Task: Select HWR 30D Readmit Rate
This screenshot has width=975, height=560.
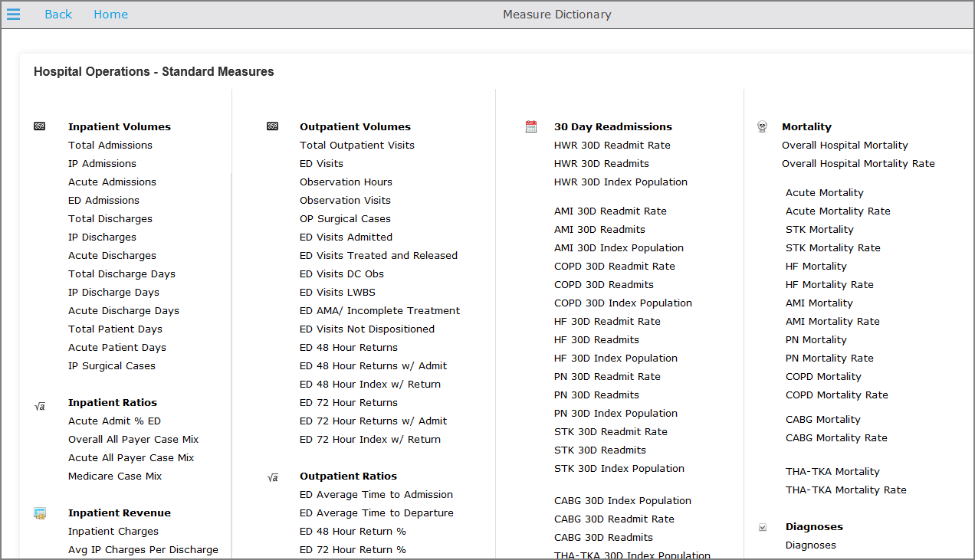Action: (x=610, y=145)
